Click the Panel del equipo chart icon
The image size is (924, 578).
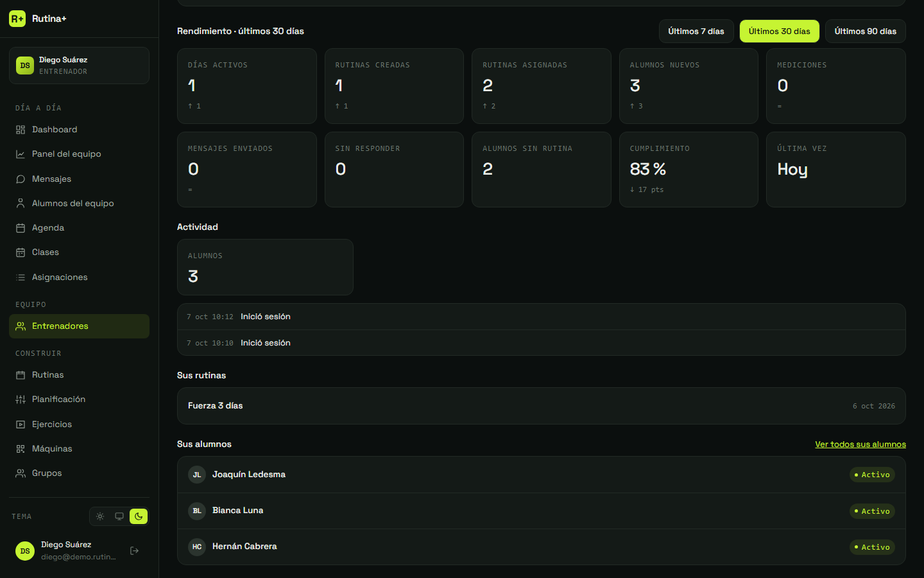(21, 154)
